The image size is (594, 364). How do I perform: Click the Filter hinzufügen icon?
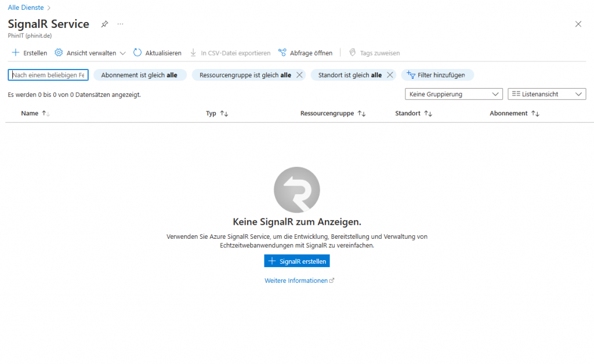pyautogui.click(x=411, y=75)
